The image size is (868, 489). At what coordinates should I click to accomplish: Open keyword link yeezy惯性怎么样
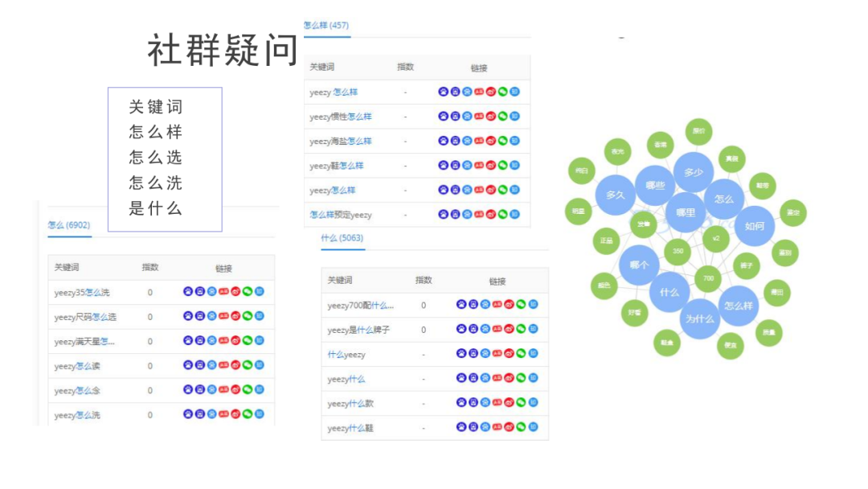[341, 117]
